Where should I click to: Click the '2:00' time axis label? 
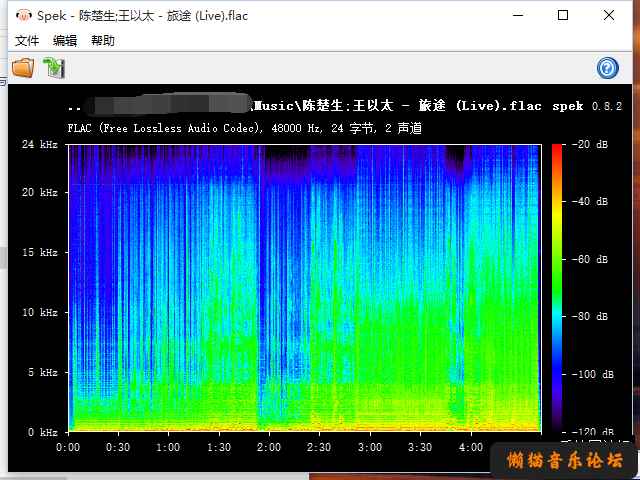click(269, 447)
